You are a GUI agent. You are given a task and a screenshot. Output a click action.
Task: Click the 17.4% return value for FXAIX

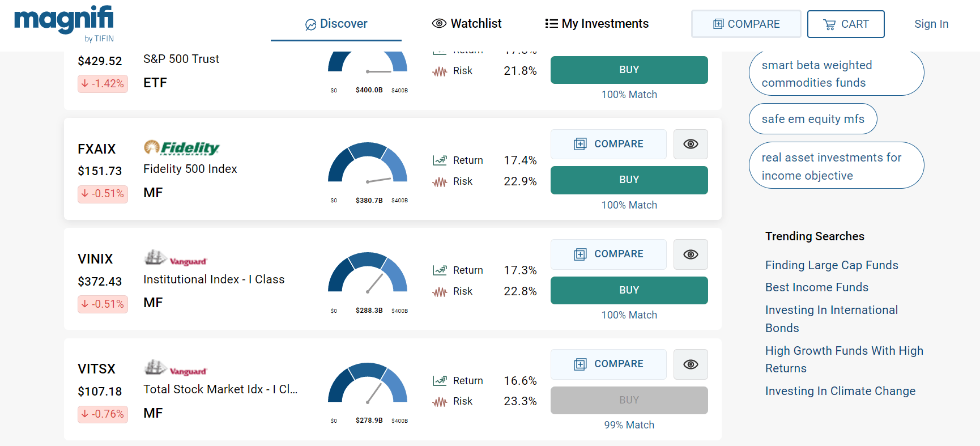click(520, 160)
